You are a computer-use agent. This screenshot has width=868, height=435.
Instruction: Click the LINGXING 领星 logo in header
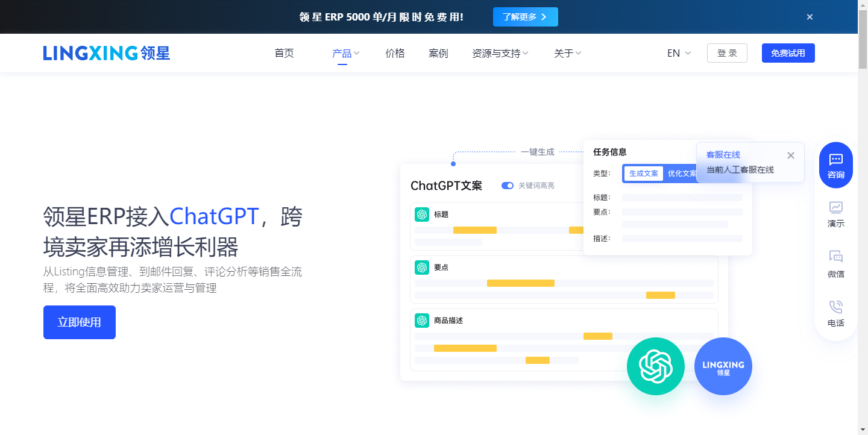107,53
